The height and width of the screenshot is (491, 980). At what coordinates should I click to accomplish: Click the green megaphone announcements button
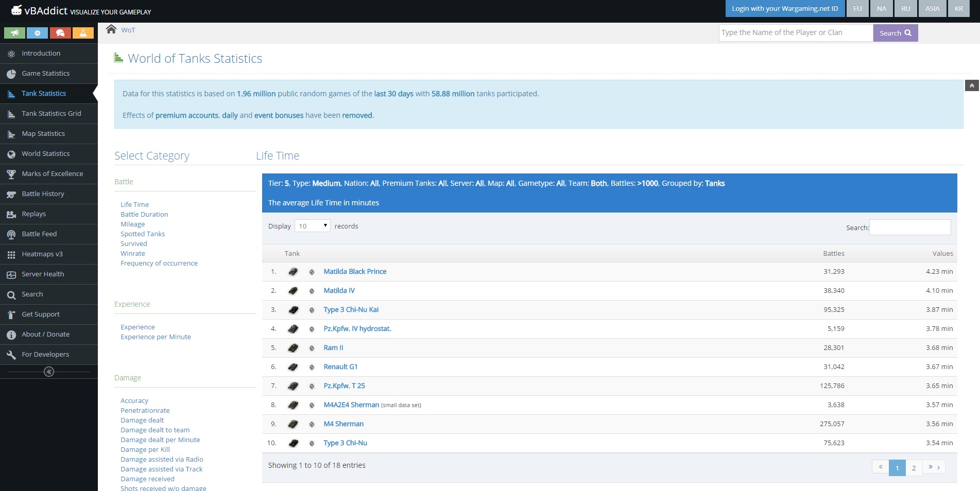pyautogui.click(x=15, y=33)
